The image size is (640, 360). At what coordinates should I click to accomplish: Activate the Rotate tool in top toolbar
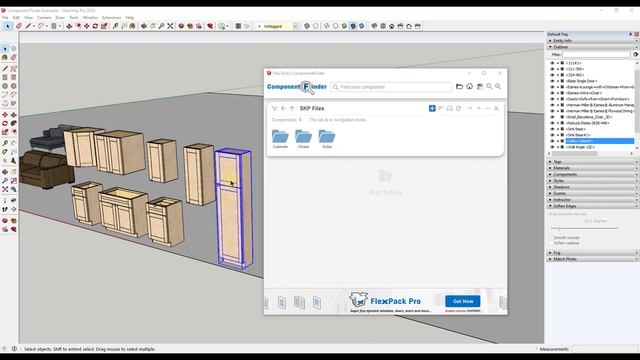(x=95, y=26)
